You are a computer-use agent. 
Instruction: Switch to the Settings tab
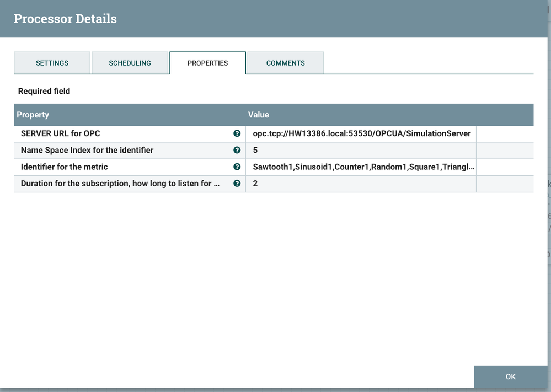pos(52,63)
